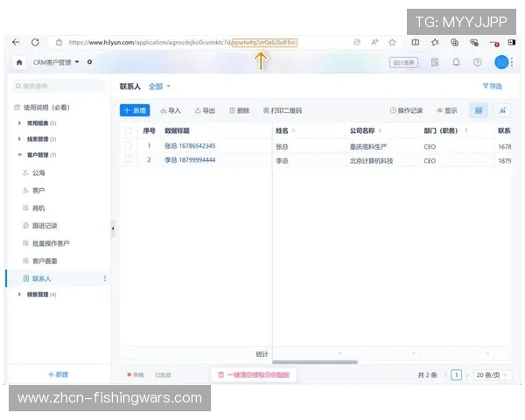The height and width of the screenshot is (420, 525).
Task: Click the 设计表单 button
Action: coord(403,62)
